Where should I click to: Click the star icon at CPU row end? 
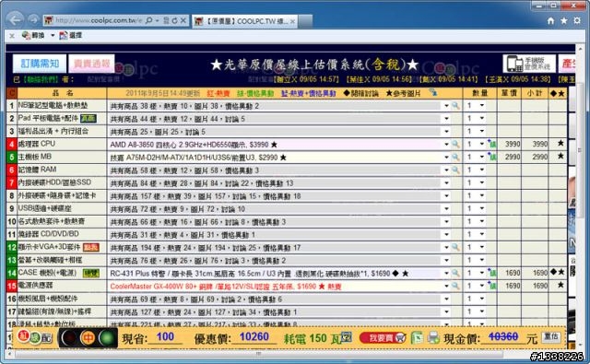[560, 143]
